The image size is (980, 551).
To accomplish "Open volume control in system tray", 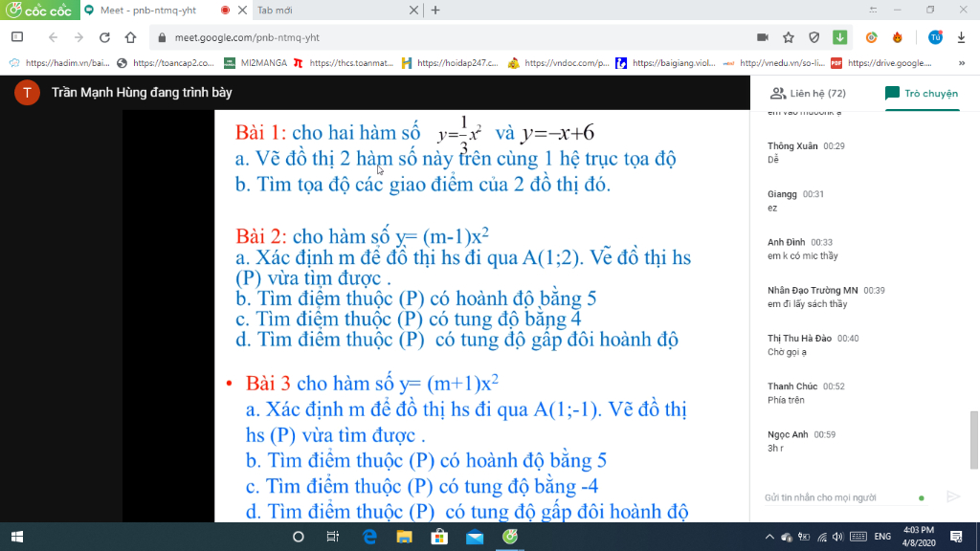I will click(838, 537).
